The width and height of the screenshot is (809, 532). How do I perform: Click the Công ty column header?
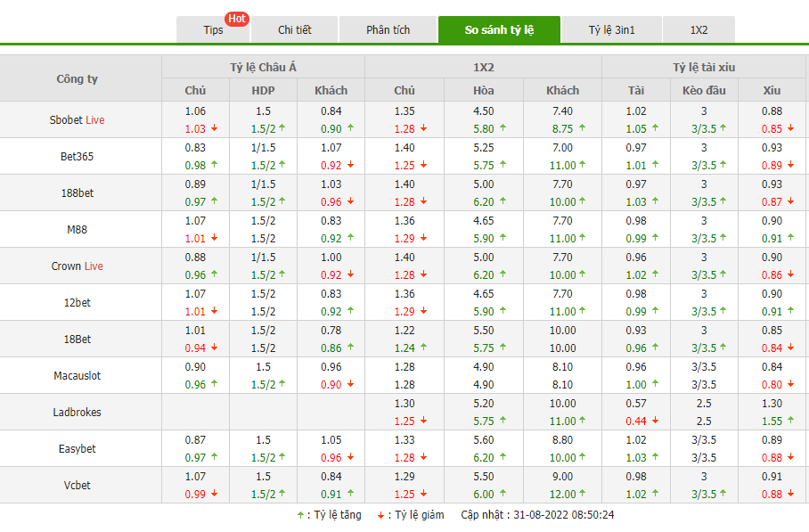click(78, 78)
